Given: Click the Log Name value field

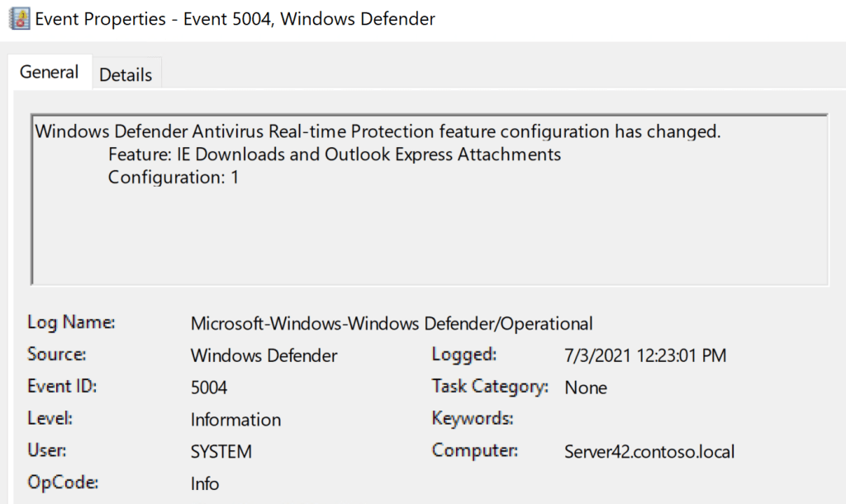Looking at the screenshot, I should click(392, 324).
